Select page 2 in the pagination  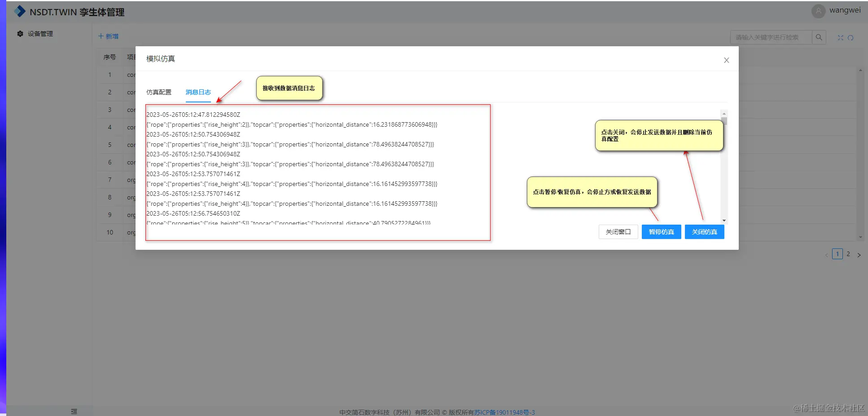click(848, 254)
